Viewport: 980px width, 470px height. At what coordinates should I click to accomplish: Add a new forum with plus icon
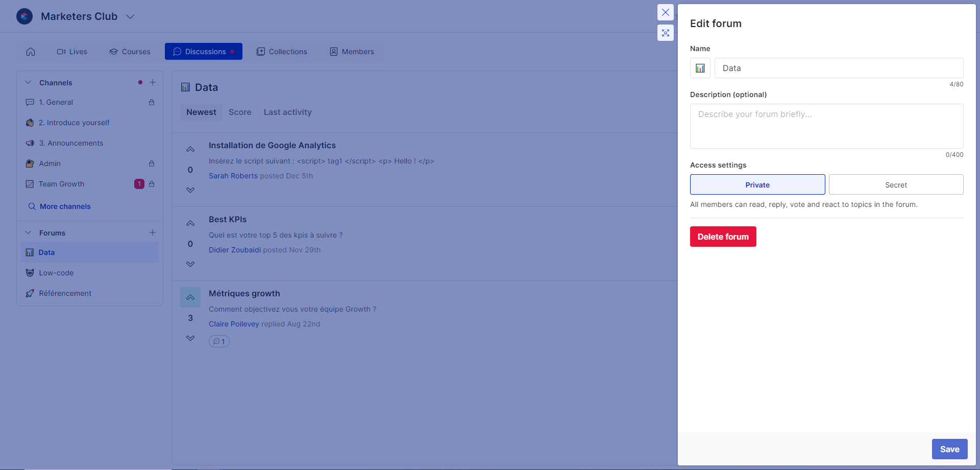click(153, 232)
